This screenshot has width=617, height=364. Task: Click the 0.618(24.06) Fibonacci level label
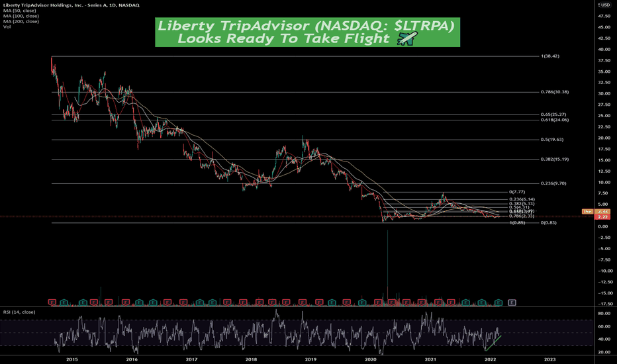(554, 120)
